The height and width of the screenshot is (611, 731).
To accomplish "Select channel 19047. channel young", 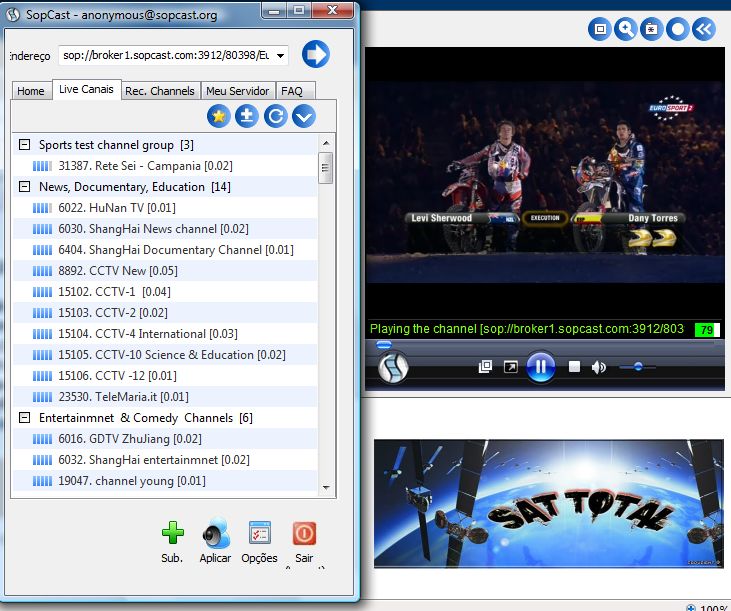I will click(165, 481).
